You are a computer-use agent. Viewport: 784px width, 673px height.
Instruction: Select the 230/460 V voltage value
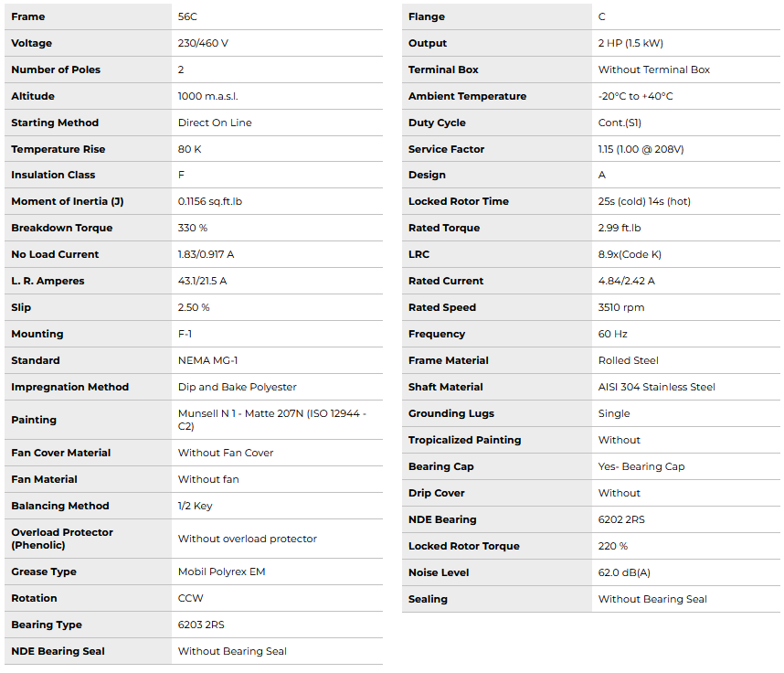[203, 43]
